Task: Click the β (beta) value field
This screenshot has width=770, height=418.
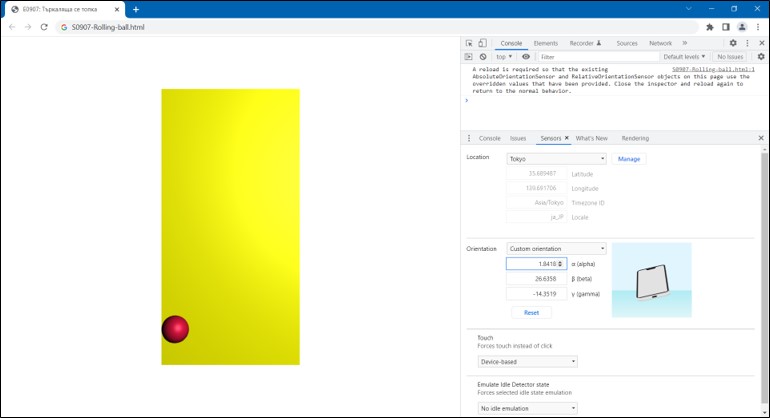Action: [536, 279]
